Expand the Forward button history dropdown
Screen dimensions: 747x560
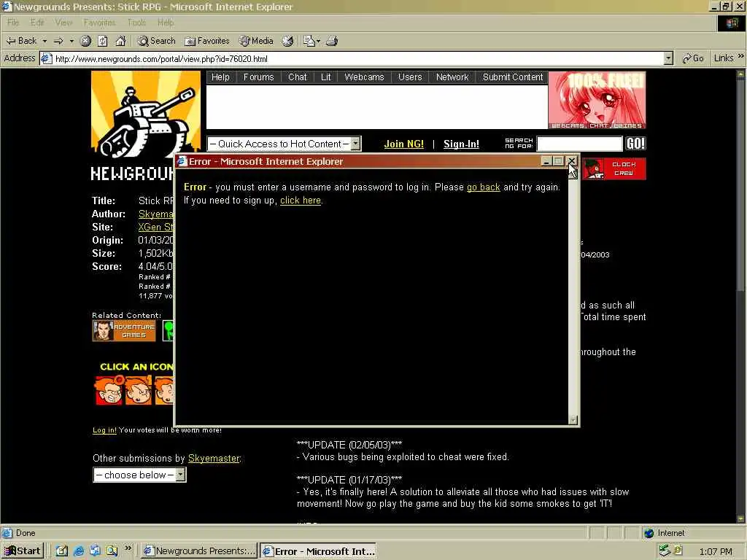click(71, 41)
